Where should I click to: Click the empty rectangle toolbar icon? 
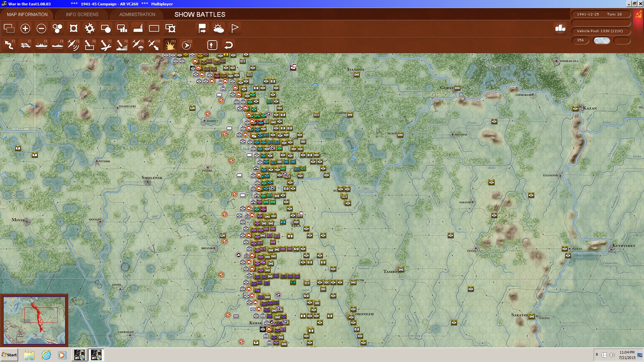[x=154, y=28]
